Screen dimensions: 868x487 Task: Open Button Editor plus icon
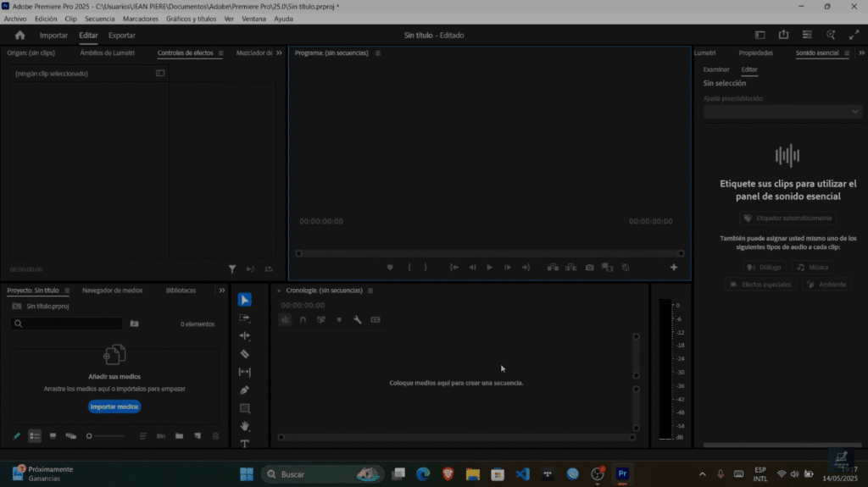674,268
